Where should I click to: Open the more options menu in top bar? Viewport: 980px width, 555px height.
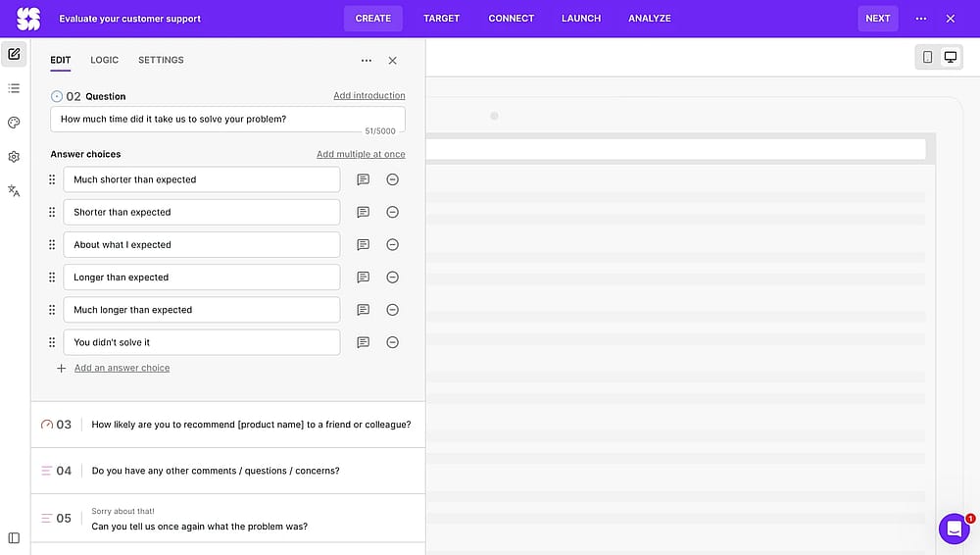(x=920, y=19)
